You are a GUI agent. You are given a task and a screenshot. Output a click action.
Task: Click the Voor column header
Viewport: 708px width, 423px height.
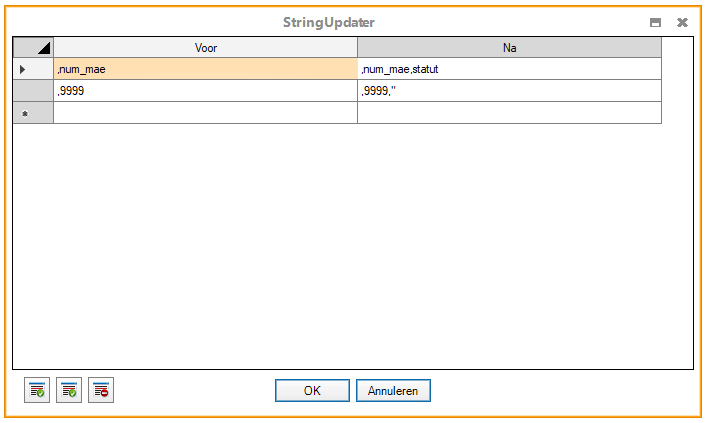(x=205, y=47)
